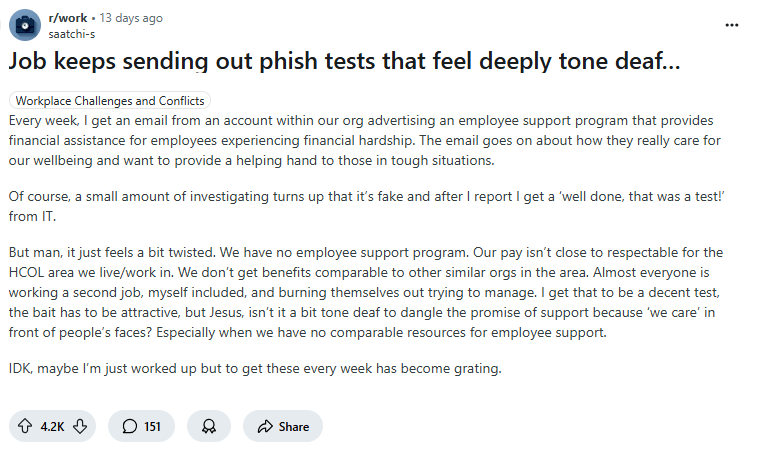The height and width of the screenshot is (453, 760).
Task: Click the 151 comments count
Action: pos(152,426)
